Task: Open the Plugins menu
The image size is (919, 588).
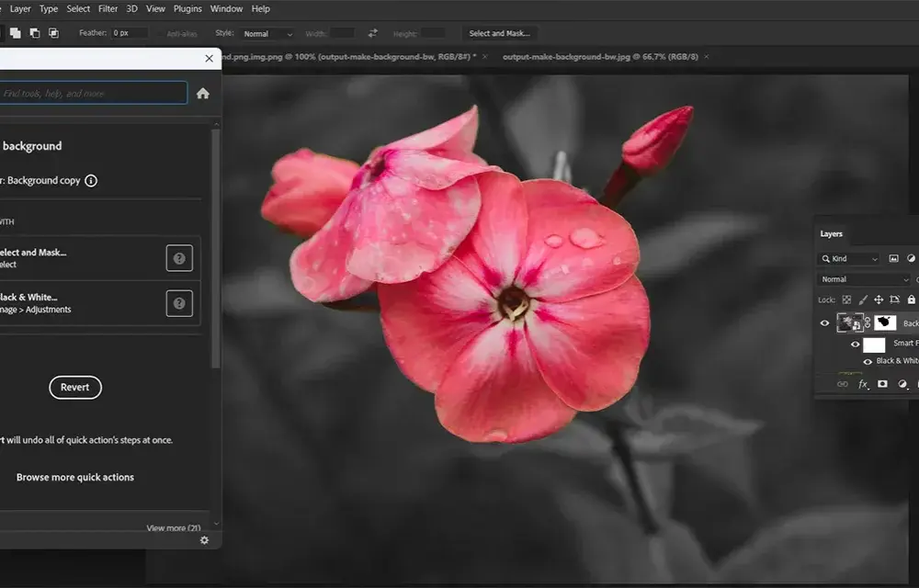Action: click(x=187, y=9)
